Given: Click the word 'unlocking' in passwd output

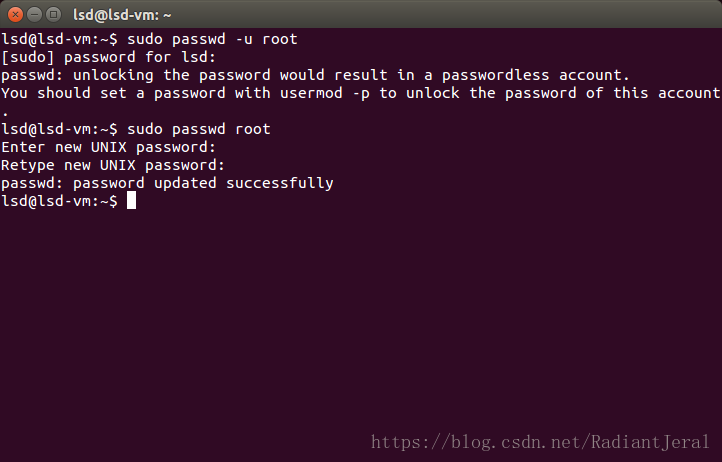Looking at the screenshot, I should click(113, 75).
